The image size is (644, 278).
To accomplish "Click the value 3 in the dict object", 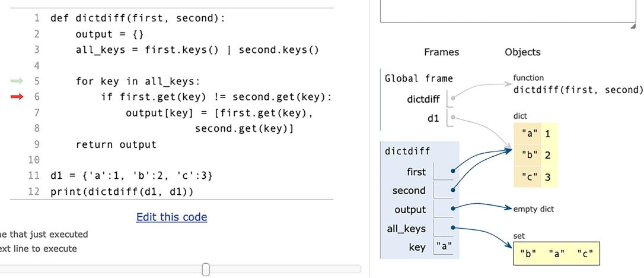I will click(547, 177).
